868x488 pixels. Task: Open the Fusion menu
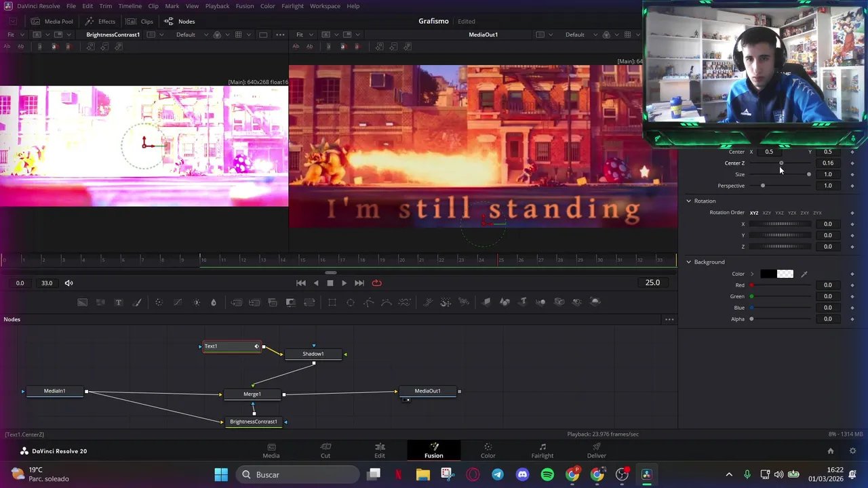245,6
